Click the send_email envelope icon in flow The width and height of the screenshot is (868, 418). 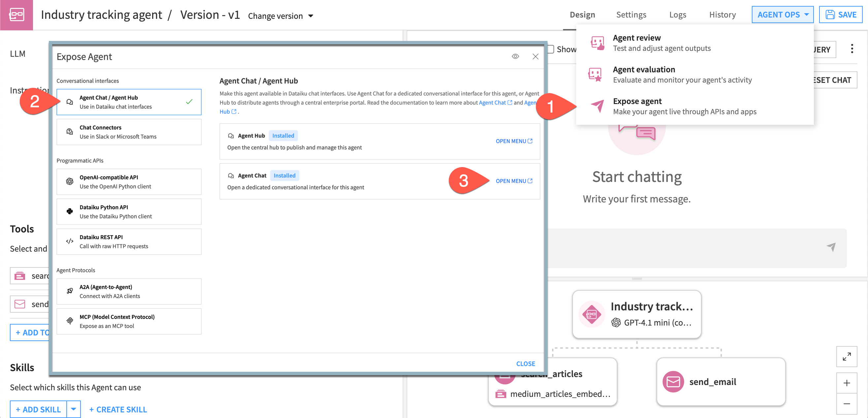point(673,382)
